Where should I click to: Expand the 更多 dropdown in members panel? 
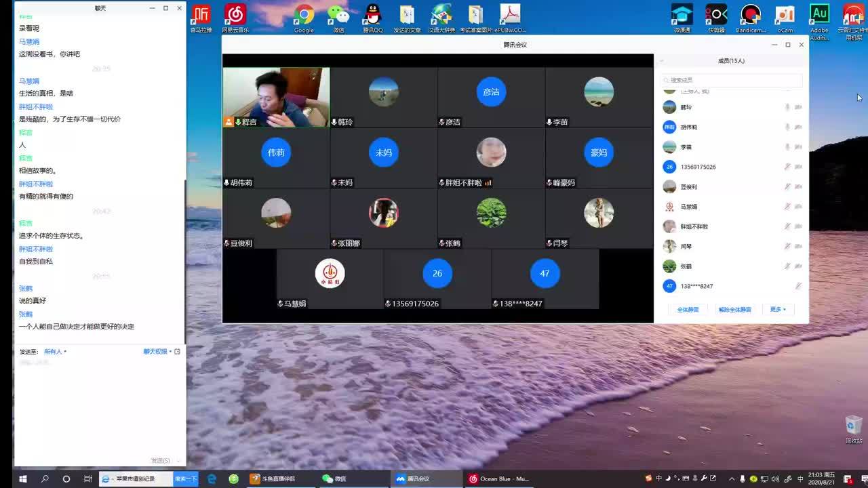pos(778,310)
